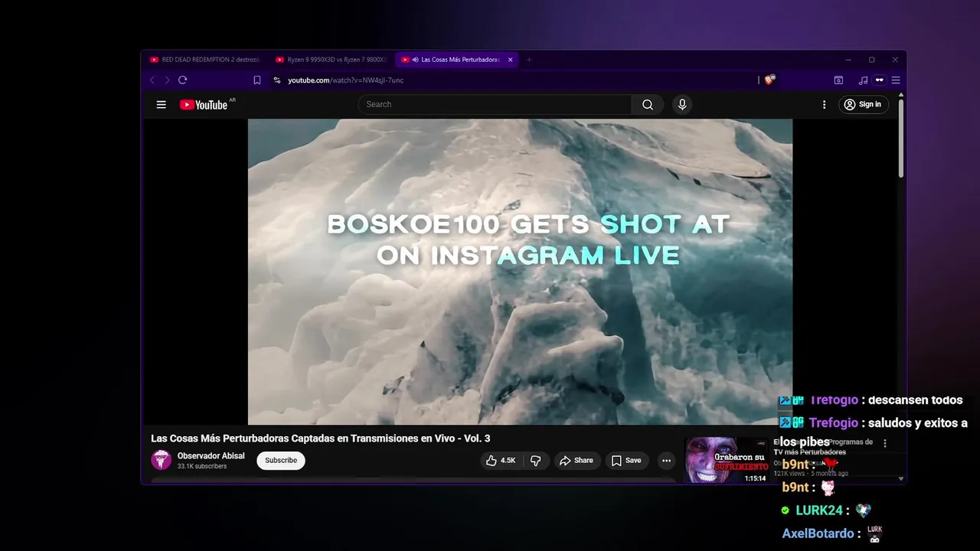This screenshot has height=551, width=980.
Task: Click the video player area
Action: coord(520,272)
